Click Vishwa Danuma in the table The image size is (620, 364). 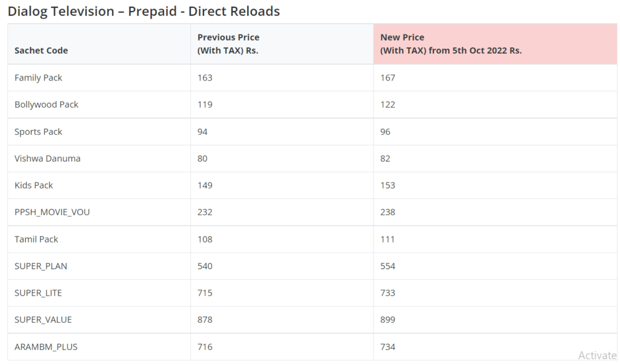(47, 158)
